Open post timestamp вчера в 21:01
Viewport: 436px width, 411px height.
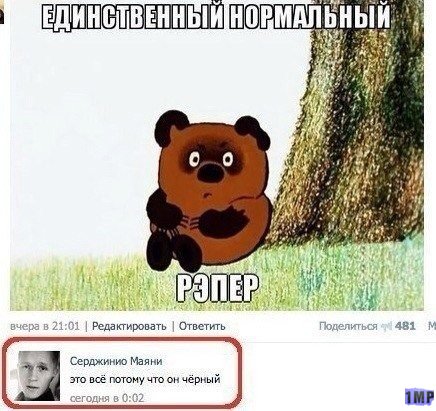click(x=45, y=326)
